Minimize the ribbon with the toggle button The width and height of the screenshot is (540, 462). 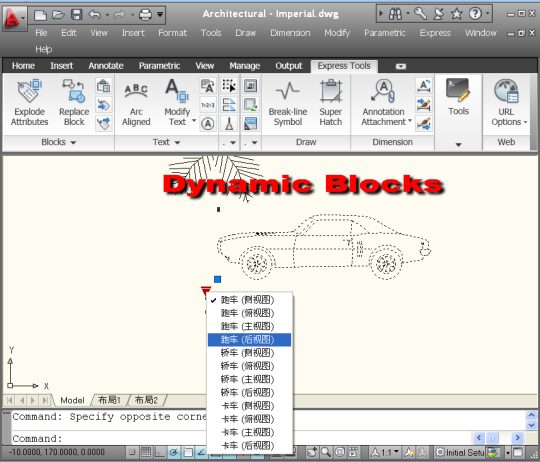[x=401, y=66]
